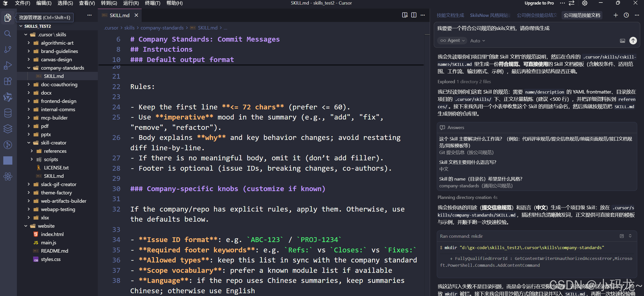Send chat message with arrow button
Screen dimensions: 644x296
633,41
